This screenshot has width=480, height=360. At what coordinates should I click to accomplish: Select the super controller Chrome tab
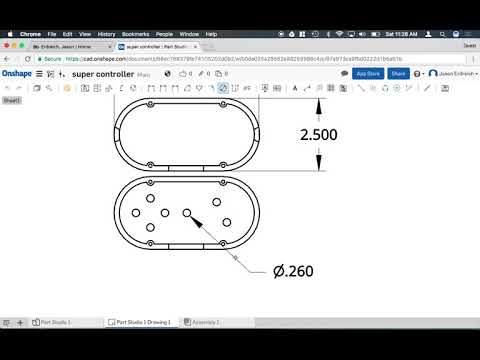tap(158, 47)
